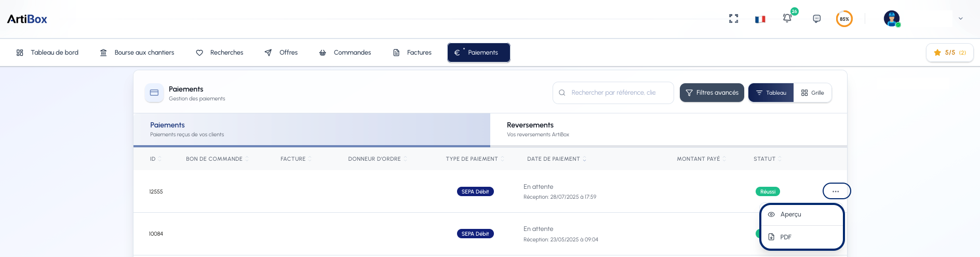This screenshot has height=257, width=980.
Task: Go to the Factures page
Action: click(412, 53)
